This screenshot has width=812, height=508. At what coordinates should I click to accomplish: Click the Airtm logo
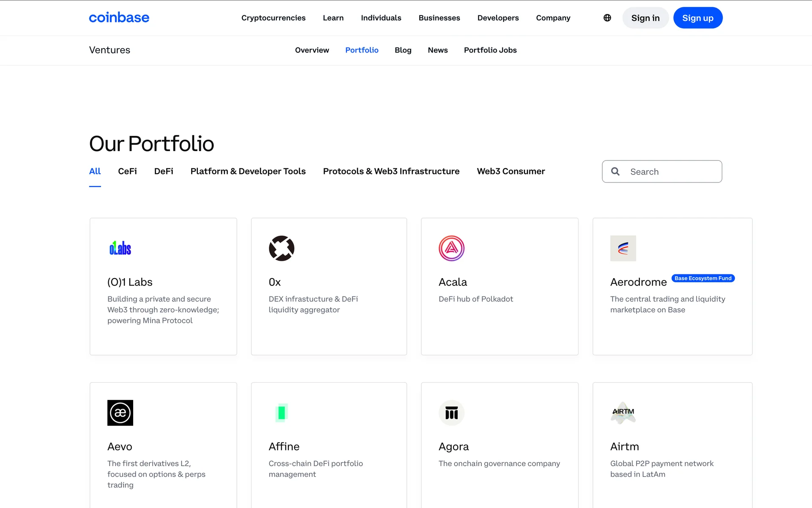pyautogui.click(x=623, y=413)
